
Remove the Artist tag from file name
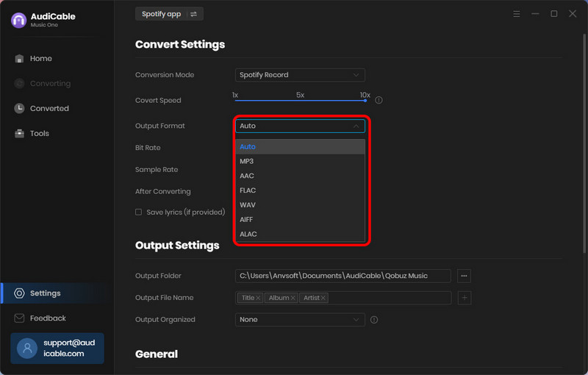click(323, 298)
